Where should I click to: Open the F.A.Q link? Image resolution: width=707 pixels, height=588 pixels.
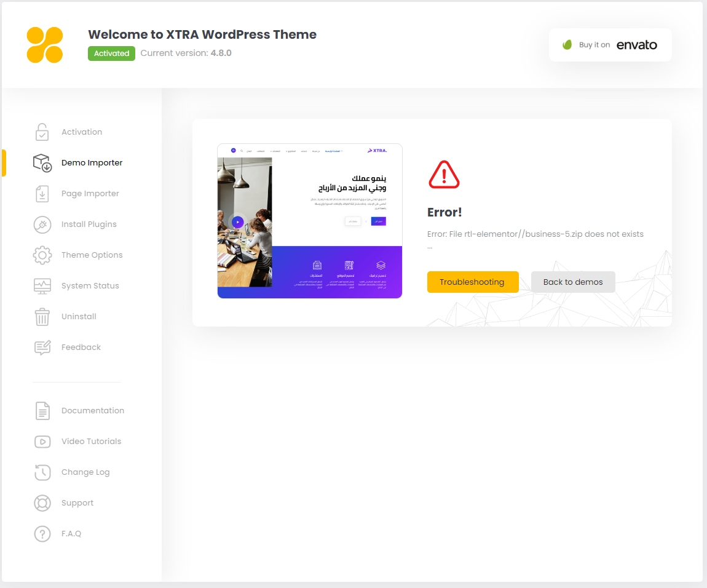pyautogui.click(x=71, y=533)
